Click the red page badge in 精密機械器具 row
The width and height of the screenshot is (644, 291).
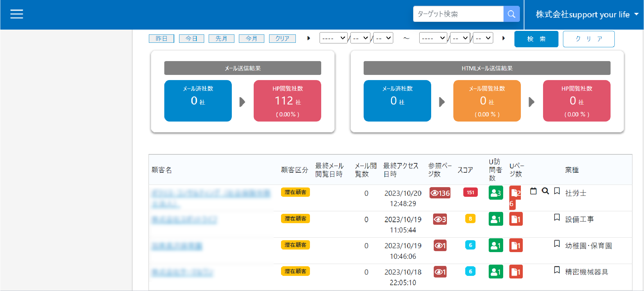[x=516, y=272]
